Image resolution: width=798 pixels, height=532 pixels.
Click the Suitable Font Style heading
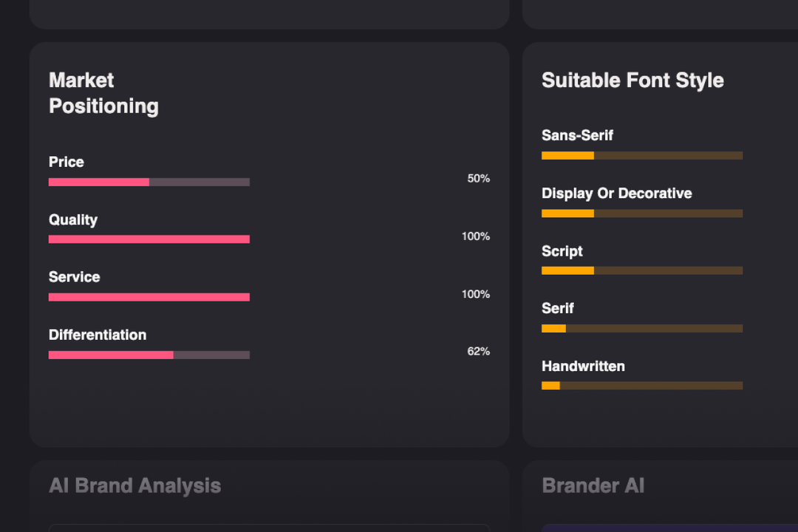coord(632,81)
